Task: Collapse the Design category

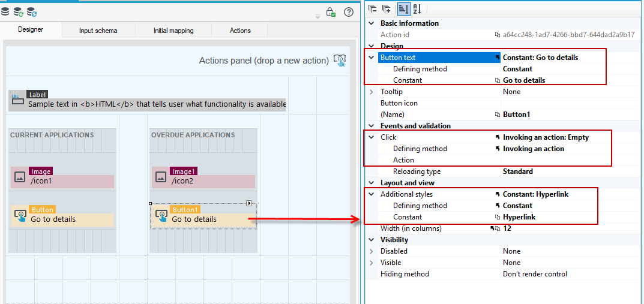Action: [372, 46]
